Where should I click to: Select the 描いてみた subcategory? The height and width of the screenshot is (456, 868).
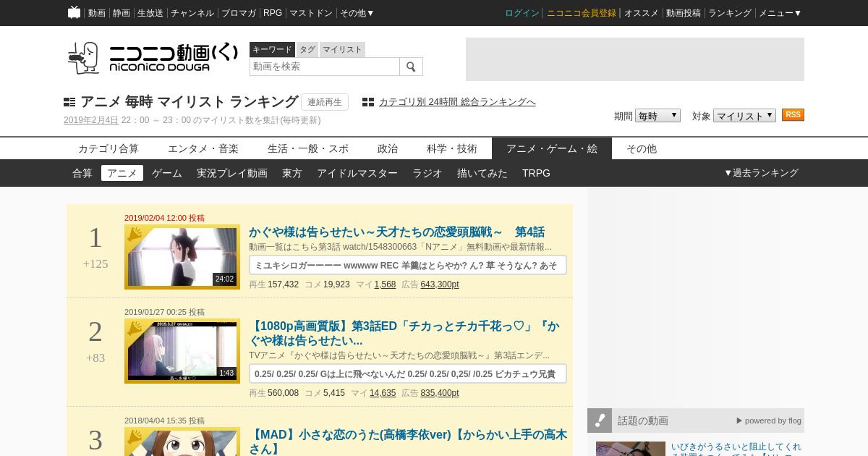[x=482, y=173]
